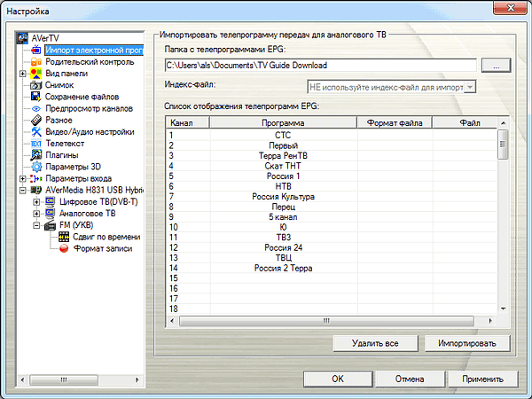Sort list by Канал column header
532x399 pixels.
point(188,122)
